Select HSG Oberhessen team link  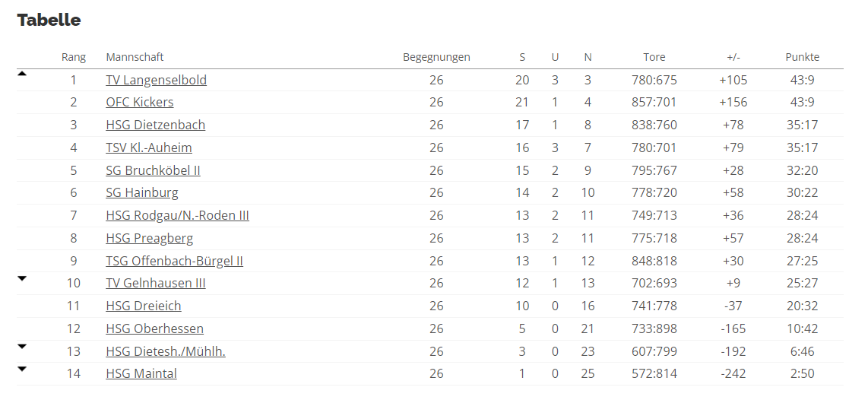(154, 328)
